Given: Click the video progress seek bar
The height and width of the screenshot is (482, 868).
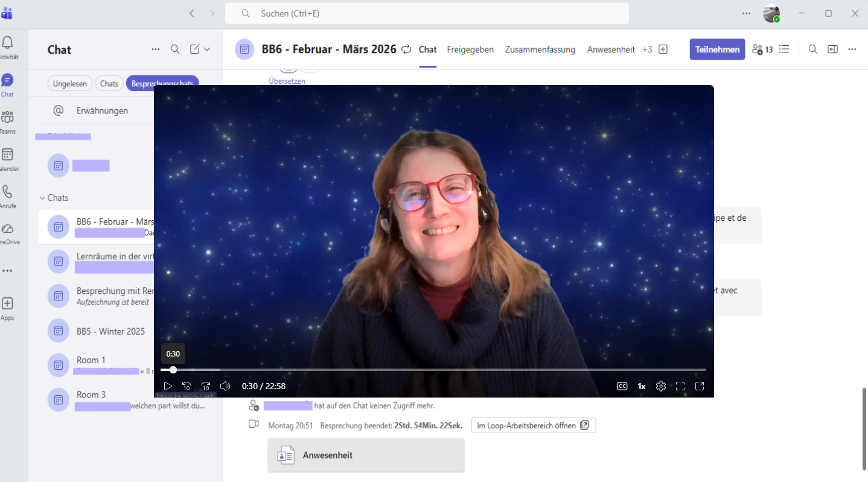Looking at the screenshot, I should (433, 370).
